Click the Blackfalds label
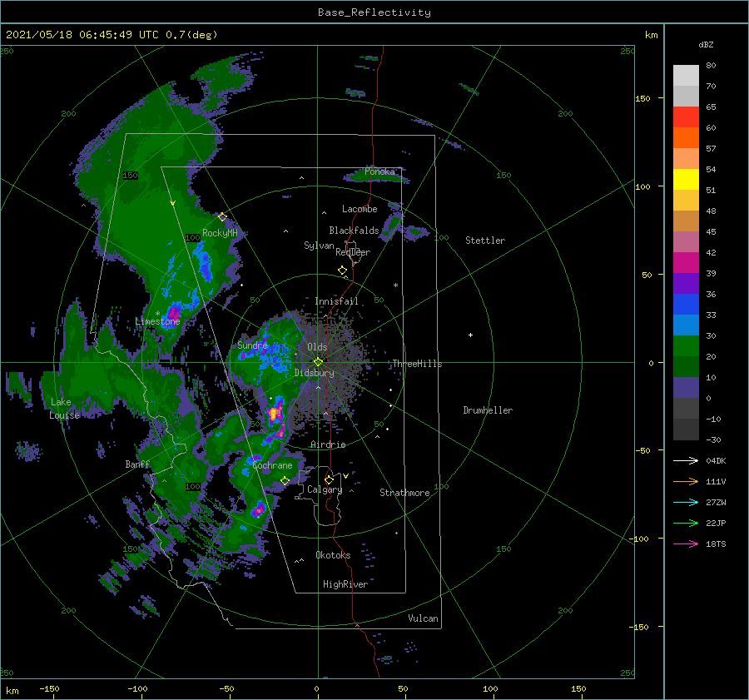Screen dimensions: 749x700 click(x=354, y=231)
